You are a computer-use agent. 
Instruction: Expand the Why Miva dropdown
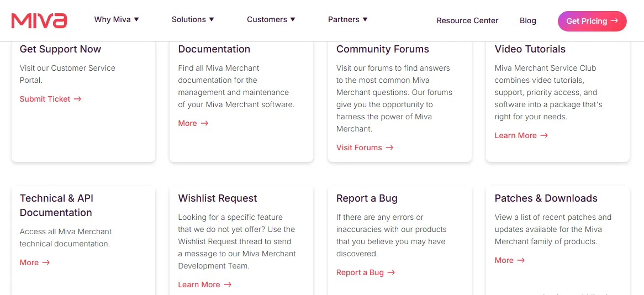(117, 19)
